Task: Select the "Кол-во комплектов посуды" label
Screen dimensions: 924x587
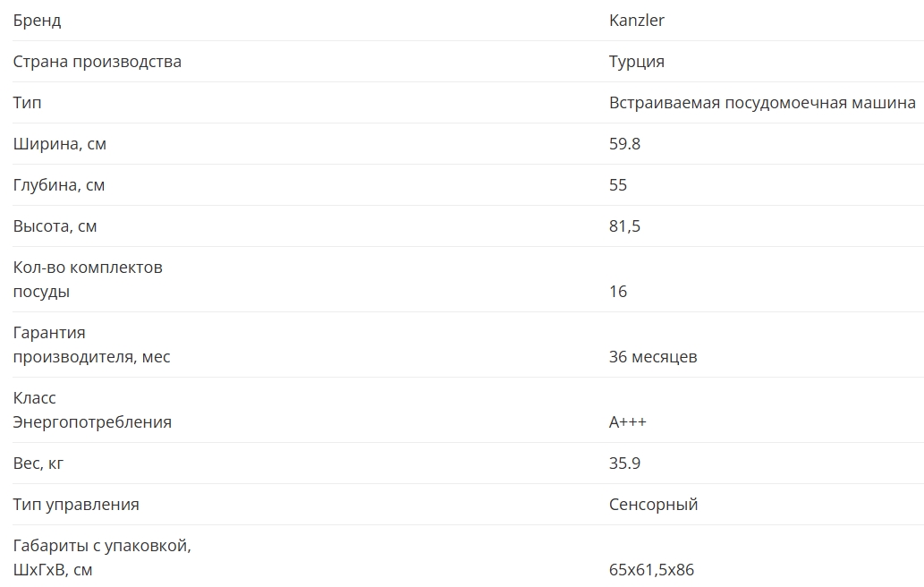Action: click(87, 279)
